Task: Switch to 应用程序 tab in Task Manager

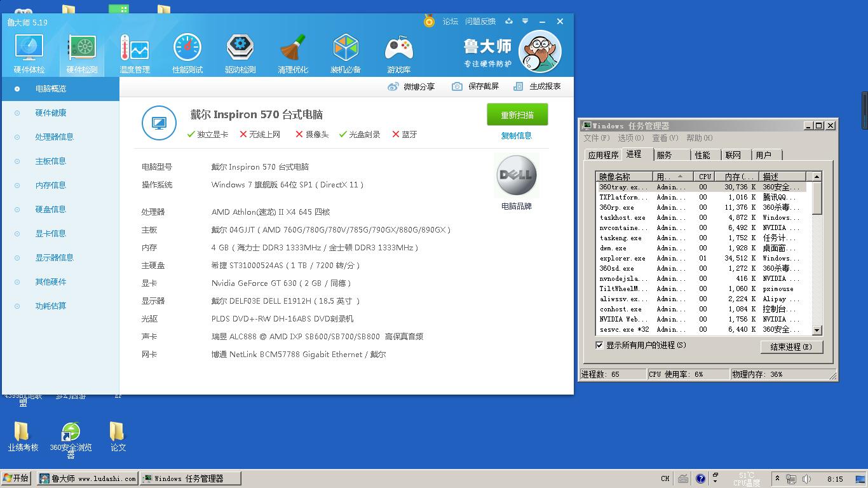Action: [x=603, y=155]
